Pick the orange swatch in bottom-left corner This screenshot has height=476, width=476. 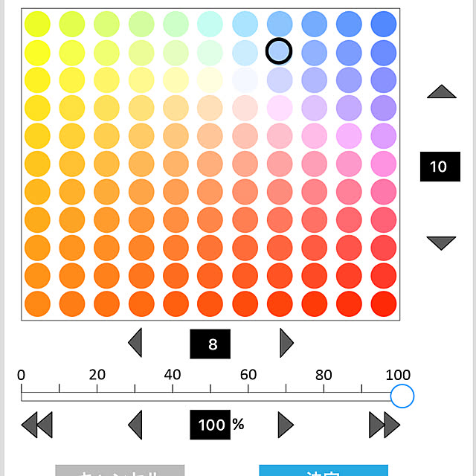(37, 304)
